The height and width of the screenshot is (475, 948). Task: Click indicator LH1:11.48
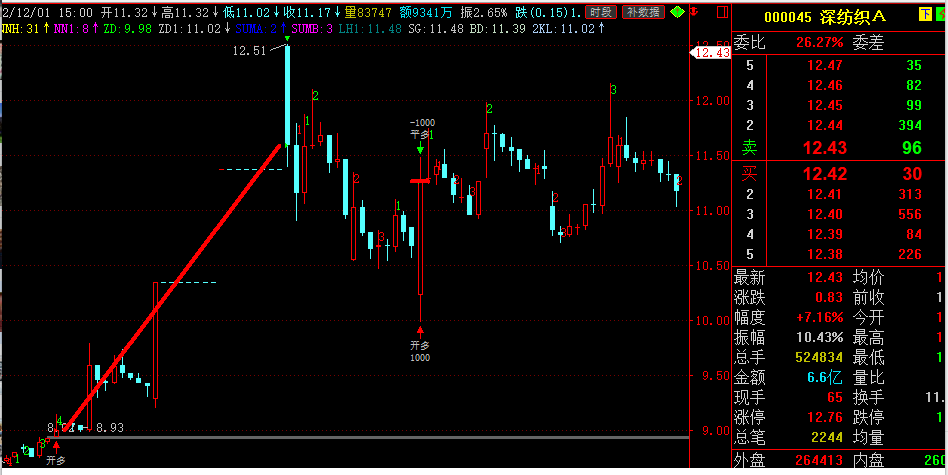[370, 28]
